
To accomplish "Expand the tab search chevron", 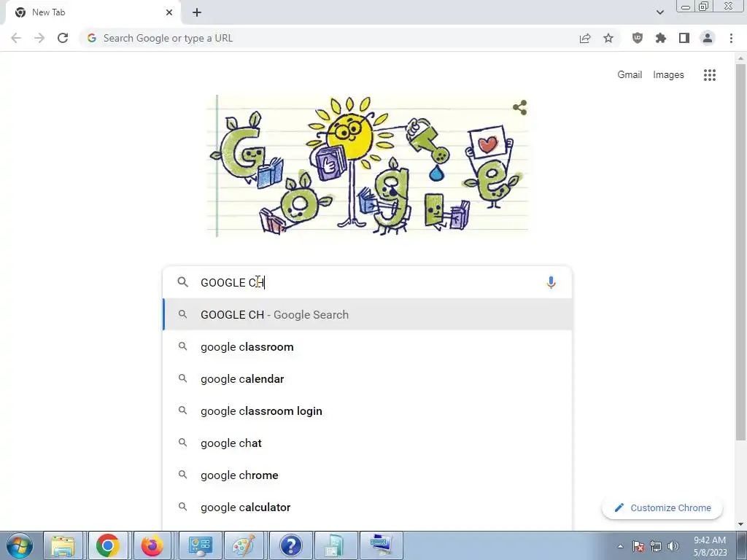I will (659, 12).
